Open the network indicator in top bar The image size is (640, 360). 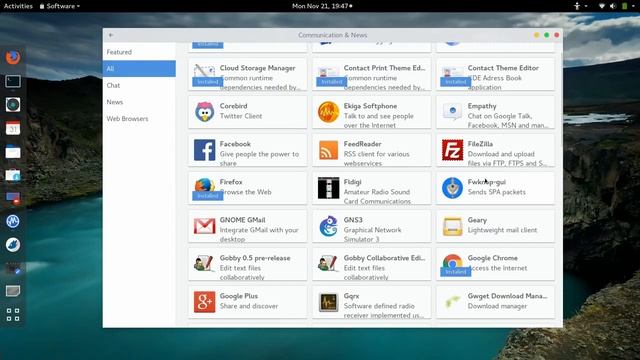coord(602,6)
